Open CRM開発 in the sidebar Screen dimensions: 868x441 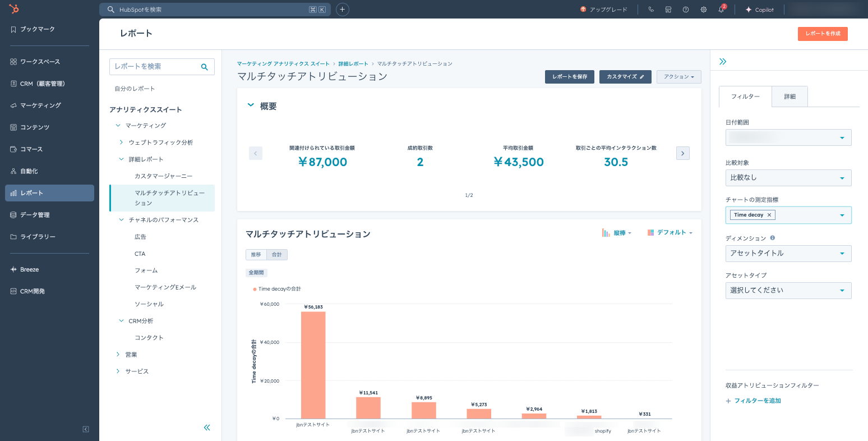tap(49, 291)
